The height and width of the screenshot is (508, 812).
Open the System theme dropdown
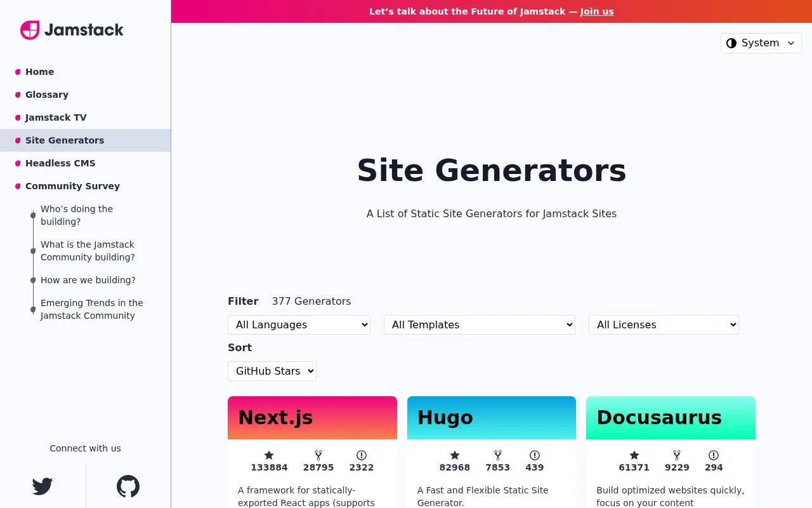761,43
